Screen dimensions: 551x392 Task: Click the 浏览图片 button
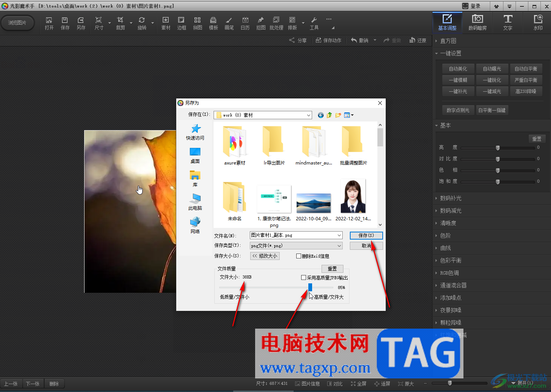[x=17, y=23]
